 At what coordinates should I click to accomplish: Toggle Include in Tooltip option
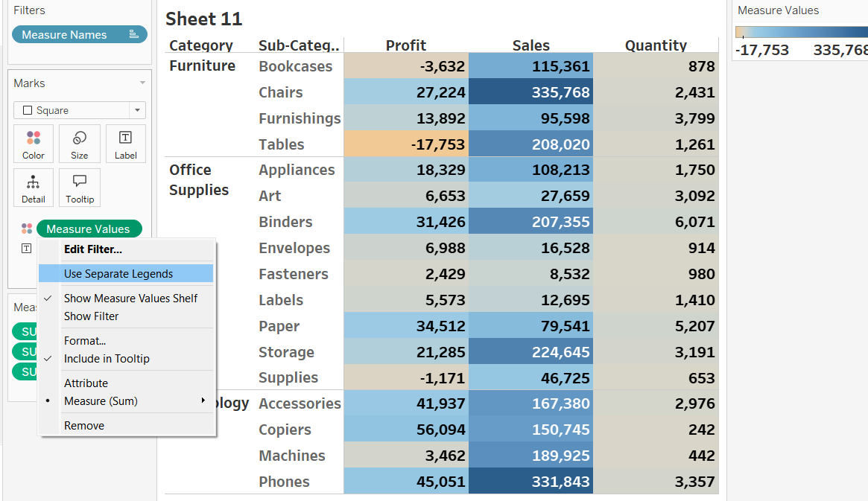(x=107, y=359)
